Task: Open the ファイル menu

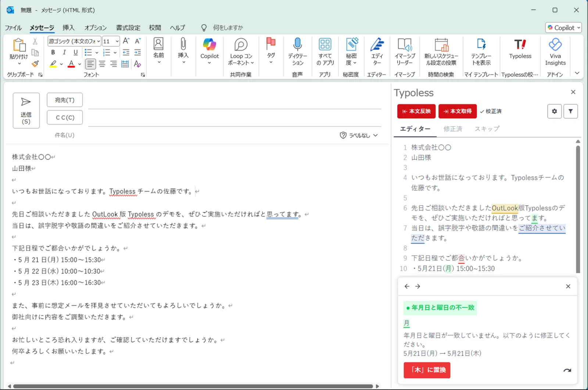Action: click(13, 28)
